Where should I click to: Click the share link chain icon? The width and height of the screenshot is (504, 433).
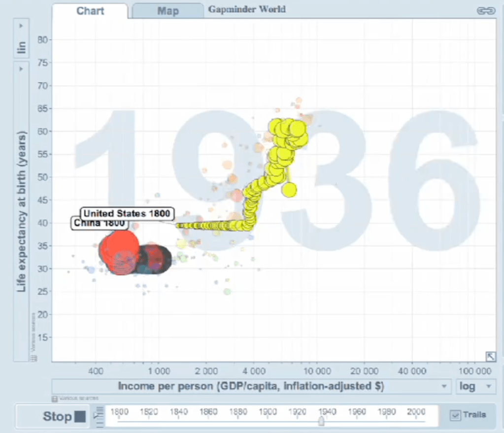pyautogui.click(x=485, y=11)
